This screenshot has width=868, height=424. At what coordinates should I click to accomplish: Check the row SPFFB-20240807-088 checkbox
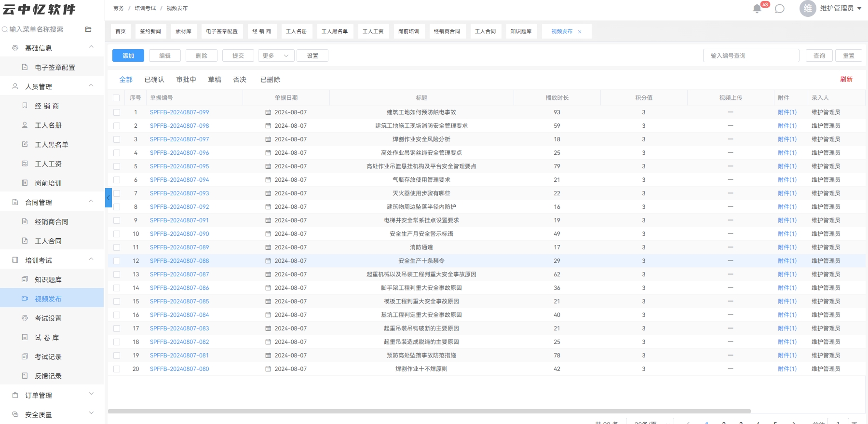[x=116, y=261]
